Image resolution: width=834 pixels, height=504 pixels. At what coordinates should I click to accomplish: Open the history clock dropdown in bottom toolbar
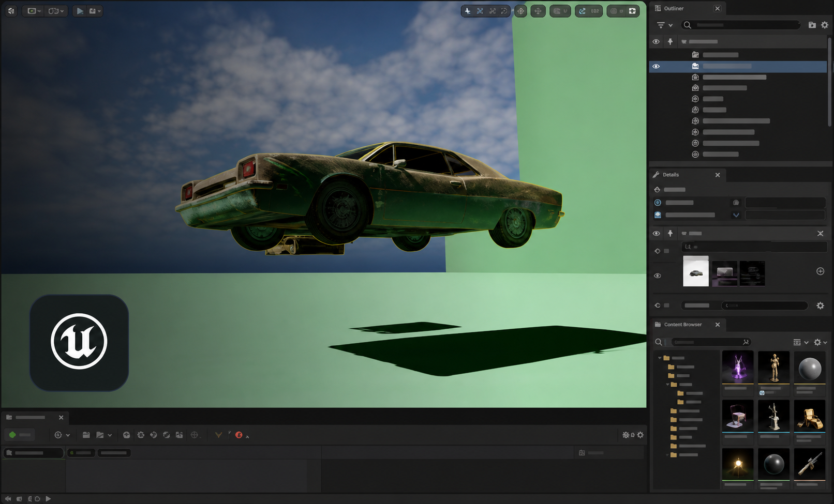pos(62,435)
